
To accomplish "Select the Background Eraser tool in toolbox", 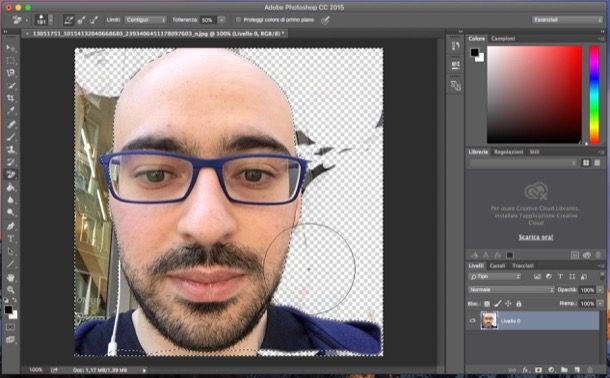I will [x=11, y=175].
